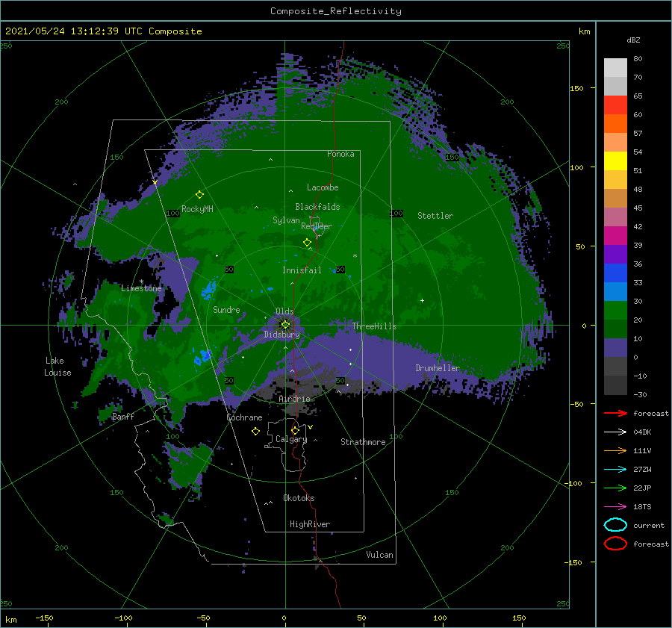Select the Lacombe city label
Viewport: 672px width, 628px height.
[323, 187]
